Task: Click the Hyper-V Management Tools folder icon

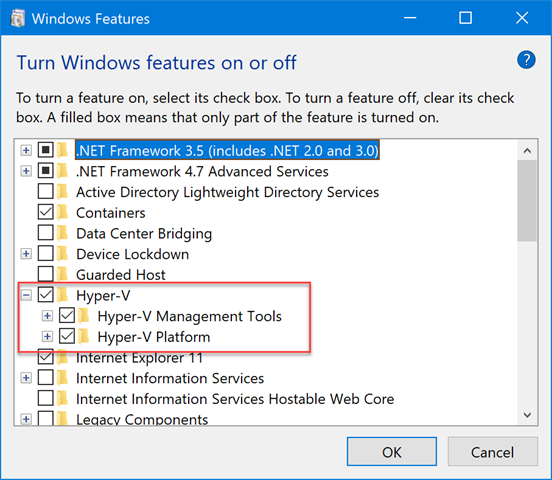Action: (84, 316)
